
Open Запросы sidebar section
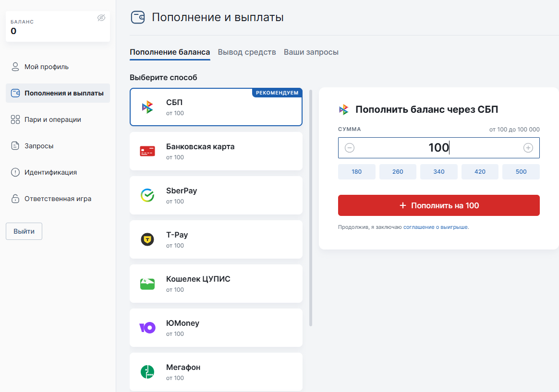58,145
